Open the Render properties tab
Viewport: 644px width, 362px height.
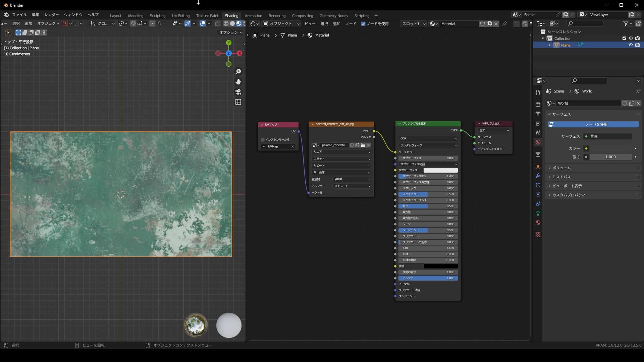(538, 104)
